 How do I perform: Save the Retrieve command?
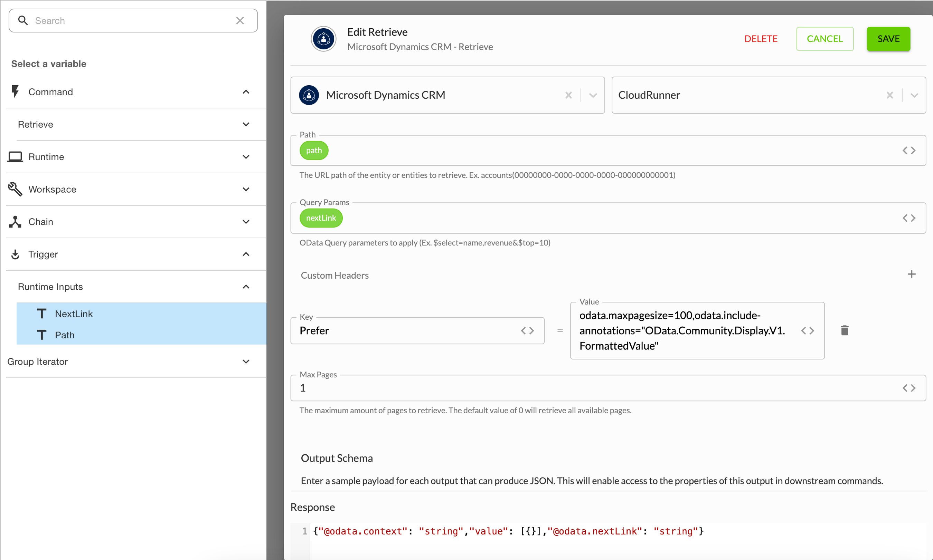(888, 39)
